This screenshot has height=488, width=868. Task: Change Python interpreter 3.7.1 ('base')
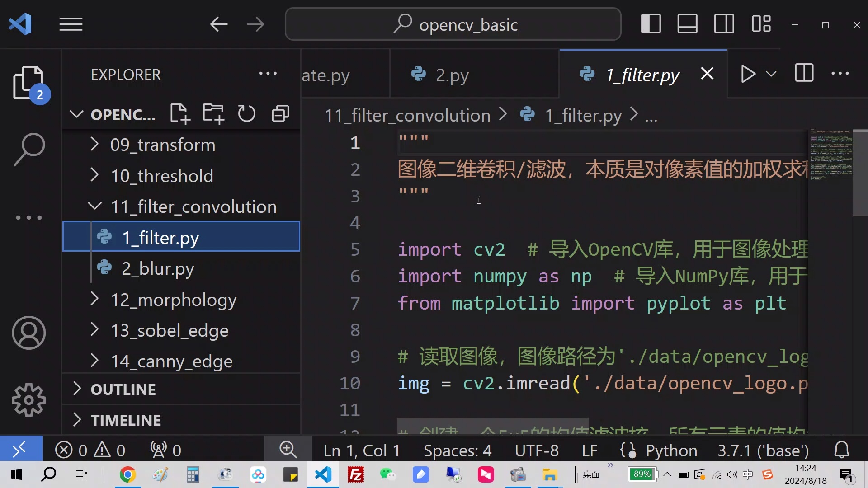tap(763, 450)
